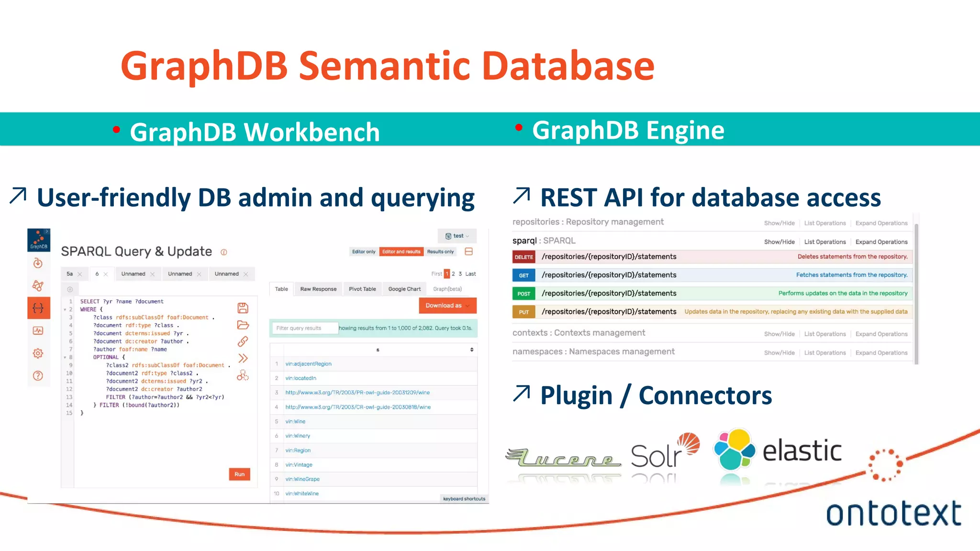The height and width of the screenshot is (551, 980).
Task: Open the Pivot Table tab
Action: (362, 289)
